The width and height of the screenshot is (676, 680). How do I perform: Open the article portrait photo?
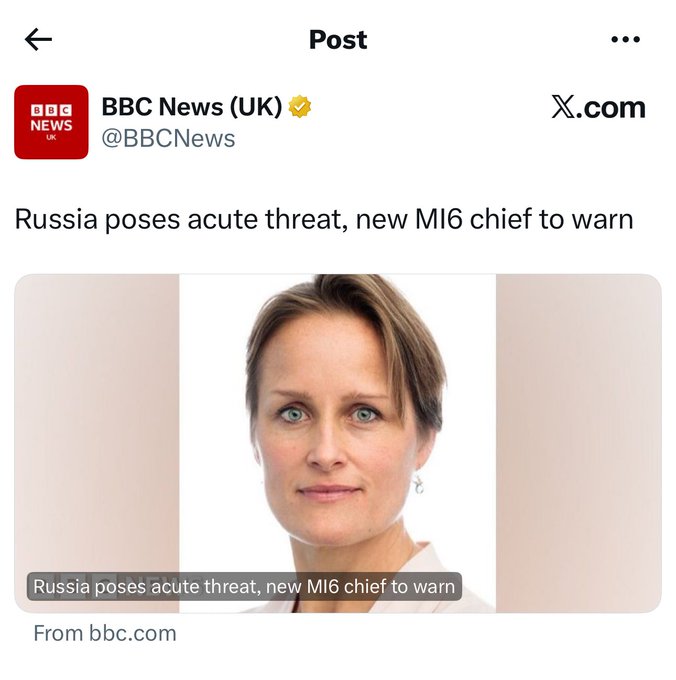(x=337, y=420)
